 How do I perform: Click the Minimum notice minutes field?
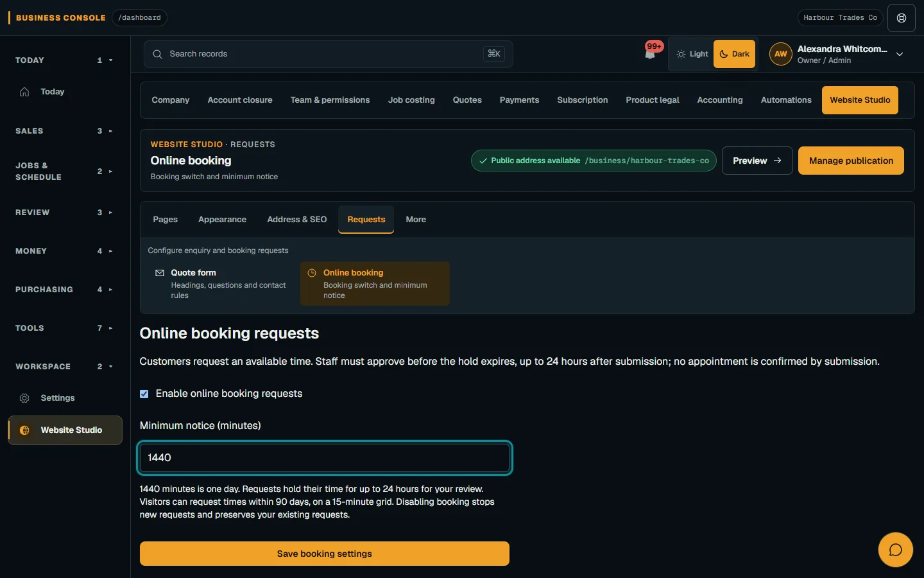325,458
